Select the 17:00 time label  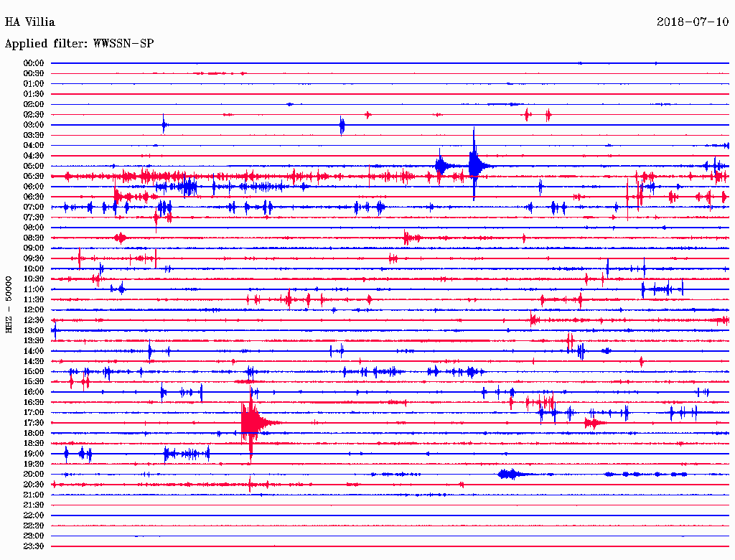coord(34,413)
